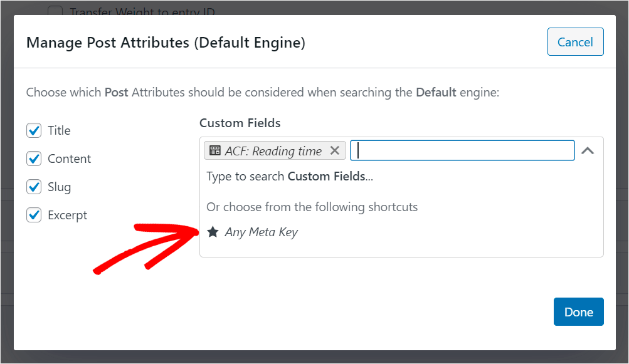Click the ACF: Reading time label
The height and width of the screenshot is (364, 629).
coord(273,151)
